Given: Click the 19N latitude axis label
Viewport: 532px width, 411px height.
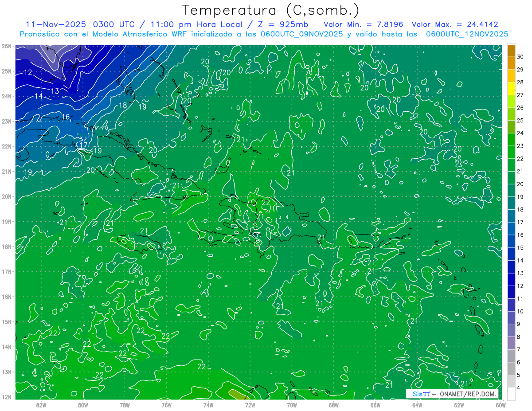Looking at the screenshot, I should point(6,221).
